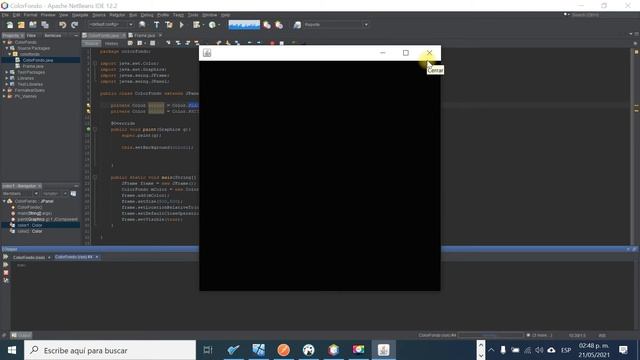Click the volume icon in system tray
Screen dimensions: 640x360
pyautogui.click(x=539, y=350)
